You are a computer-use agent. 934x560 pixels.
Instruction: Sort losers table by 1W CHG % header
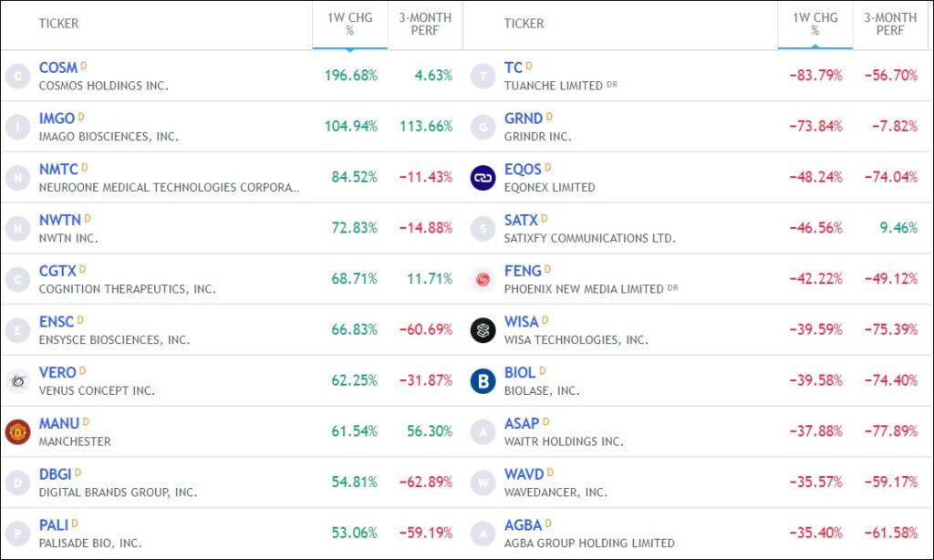tap(815, 25)
